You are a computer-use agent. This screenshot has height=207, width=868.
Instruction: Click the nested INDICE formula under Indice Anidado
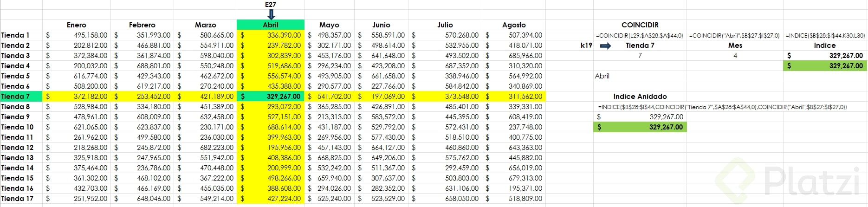(722, 107)
